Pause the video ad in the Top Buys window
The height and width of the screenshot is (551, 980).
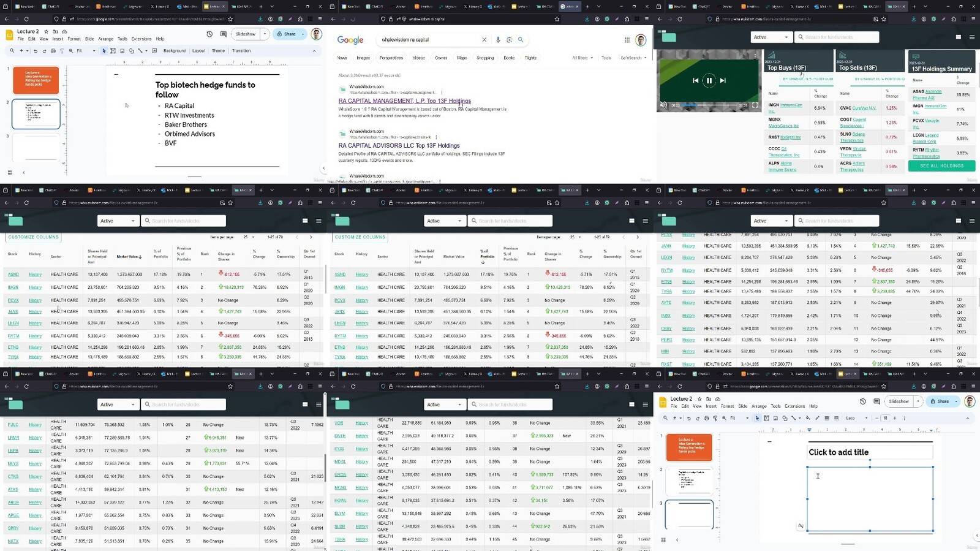pyautogui.click(x=709, y=80)
